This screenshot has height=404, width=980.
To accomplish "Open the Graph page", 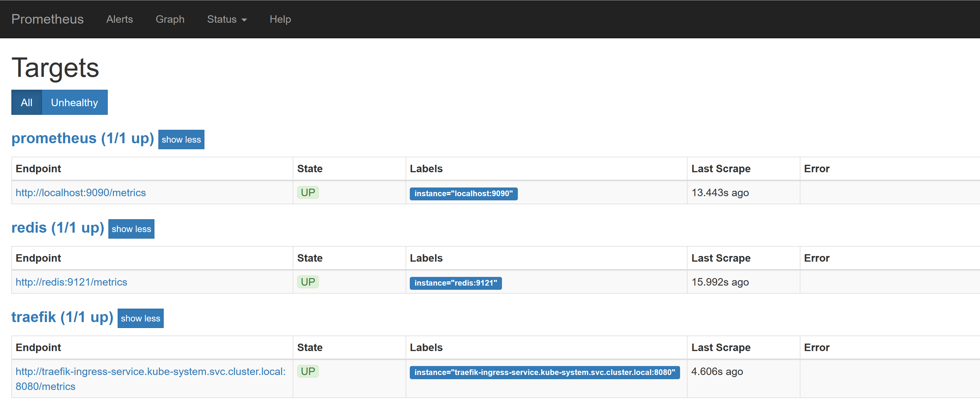I will (x=170, y=19).
